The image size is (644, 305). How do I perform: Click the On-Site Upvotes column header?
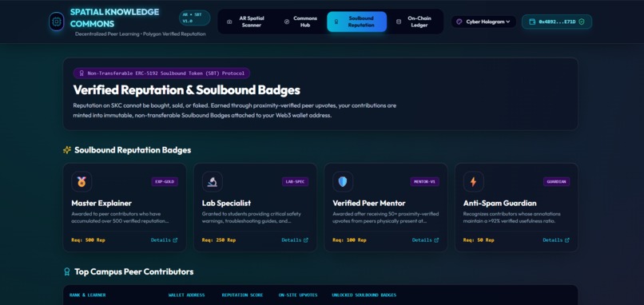click(x=298, y=295)
